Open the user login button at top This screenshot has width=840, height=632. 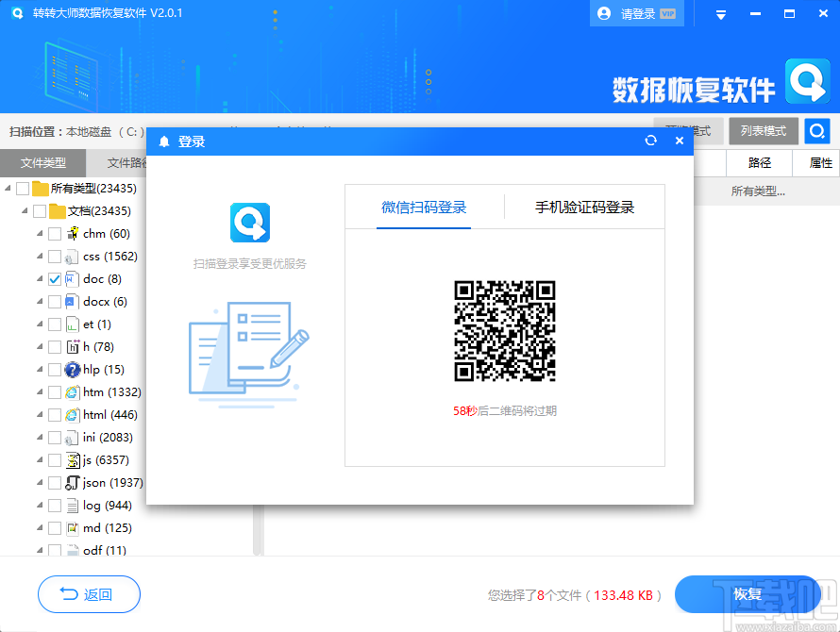pyautogui.click(x=637, y=13)
